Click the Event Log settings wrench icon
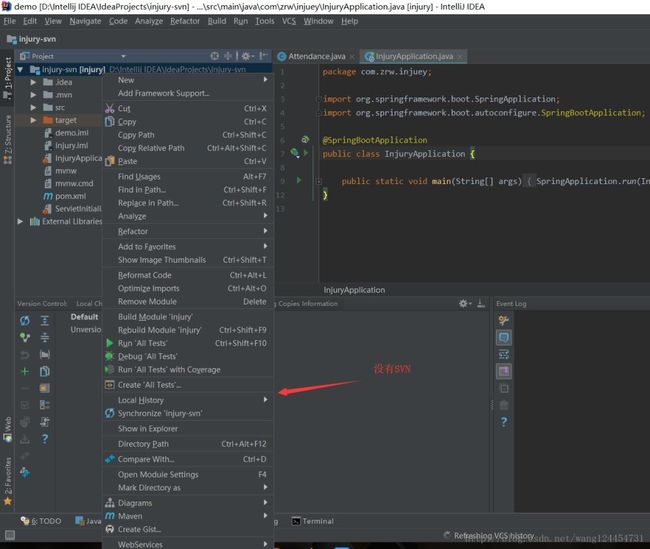Screen dimensions: 650x549 tap(504, 320)
